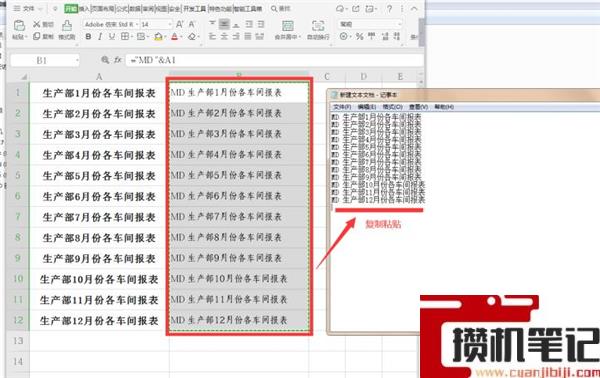Screen dimensions: 600x378
Task: Click the Paste clipboard icon
Action: pyautogui.click(x=19, y=26)
